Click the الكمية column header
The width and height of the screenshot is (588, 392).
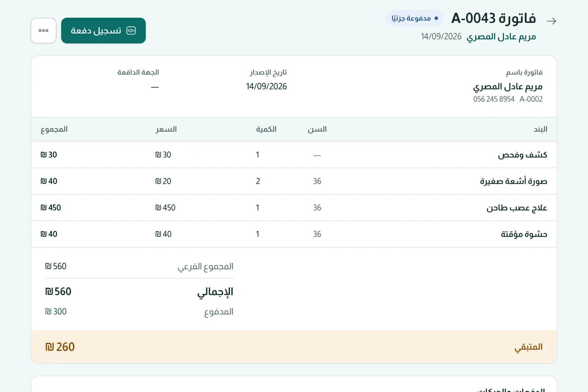click(x=266, y=129)
